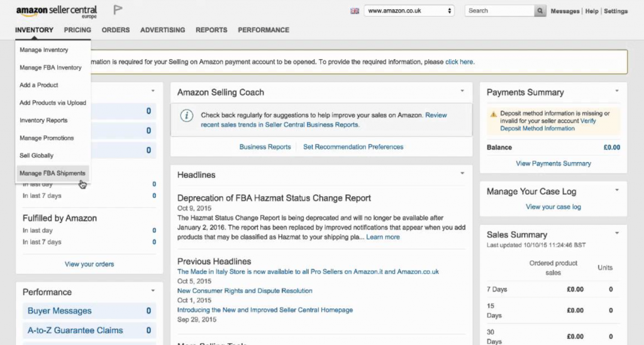This screenshot has width=644, height=345.
Task: Open Set Recommendation Preferences link
Action: click(353, 147)
